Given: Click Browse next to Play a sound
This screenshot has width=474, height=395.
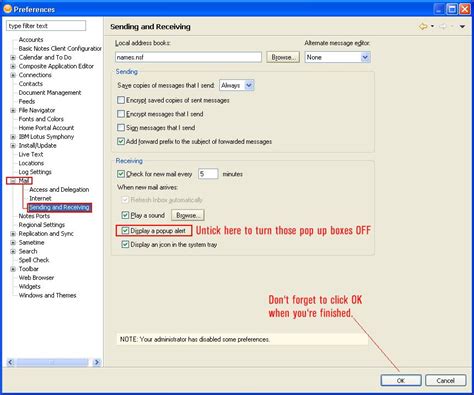Looking at the screenshot, I should [188, 215].
